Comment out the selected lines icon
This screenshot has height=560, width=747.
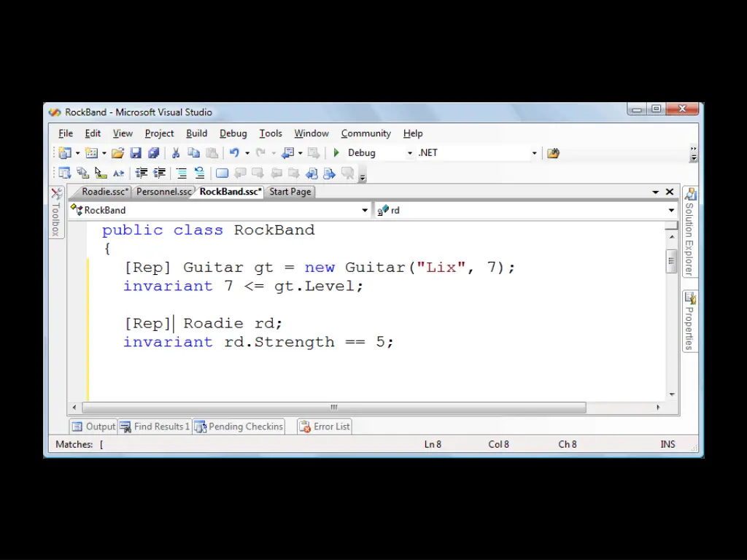point(182,174)
